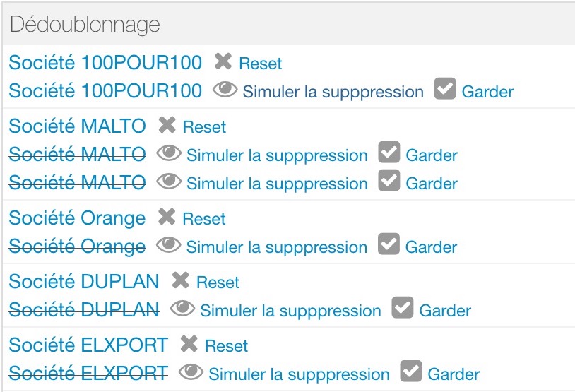This screenshot has width=575, height=392.
Task: Click Garder label for ELXPORT duplicate
Action: [x=454, y=374]
